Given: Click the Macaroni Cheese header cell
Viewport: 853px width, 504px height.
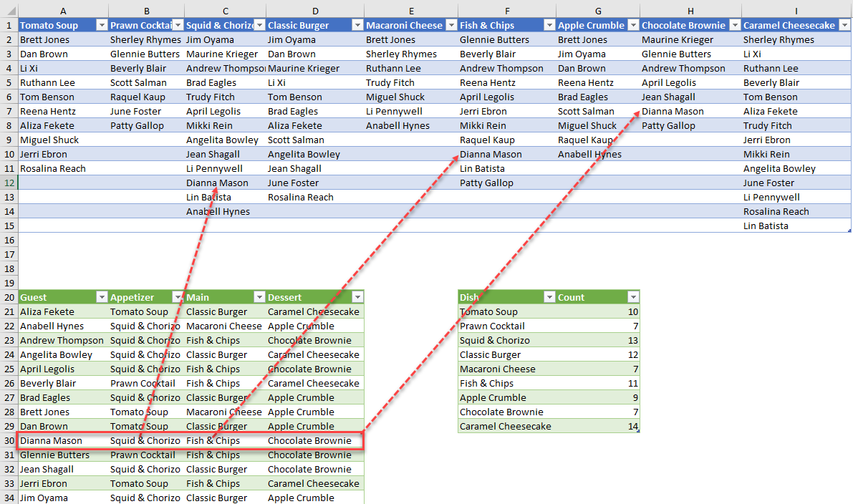Looking at the screenshot, I should [x=404, y=25].
